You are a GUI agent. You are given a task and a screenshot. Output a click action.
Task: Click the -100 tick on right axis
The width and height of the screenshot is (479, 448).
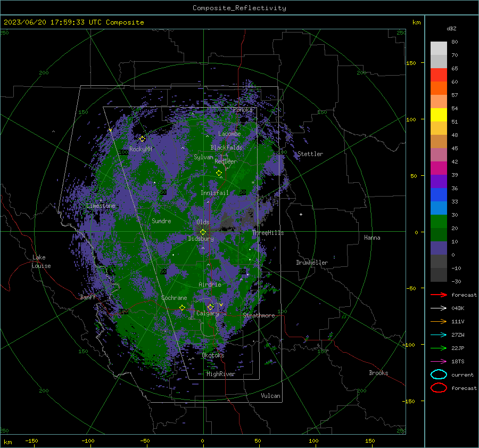[408, 345]
